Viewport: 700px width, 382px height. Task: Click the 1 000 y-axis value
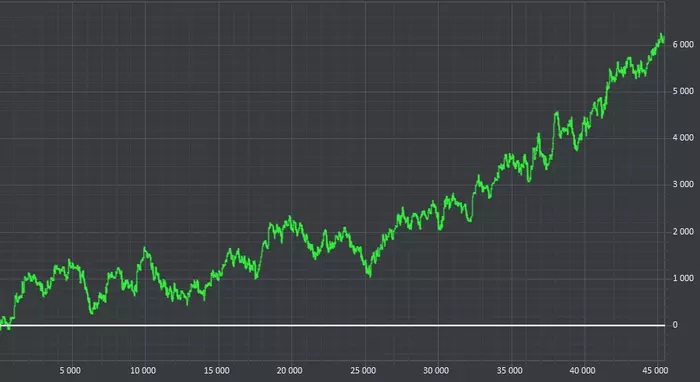coord(683,278)
